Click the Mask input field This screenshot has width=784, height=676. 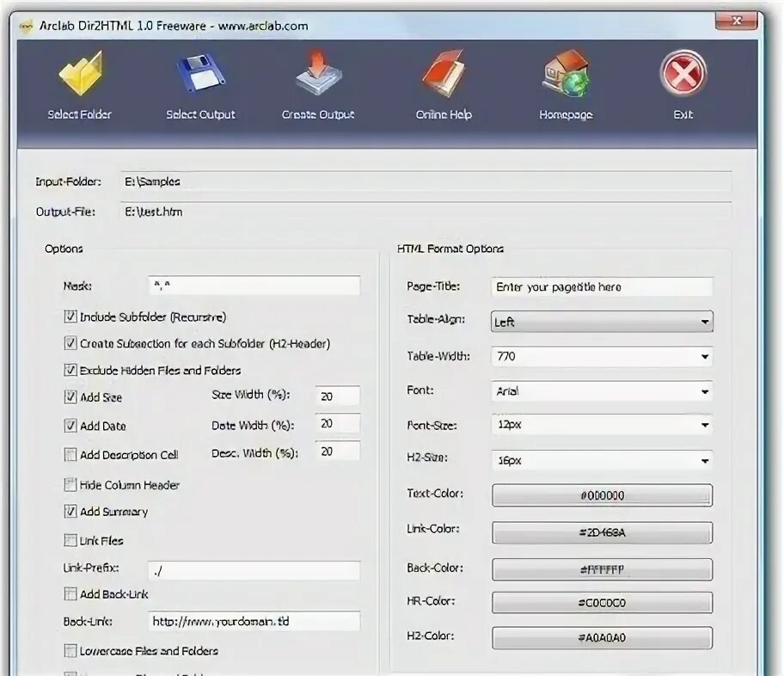tap(254, 286)
